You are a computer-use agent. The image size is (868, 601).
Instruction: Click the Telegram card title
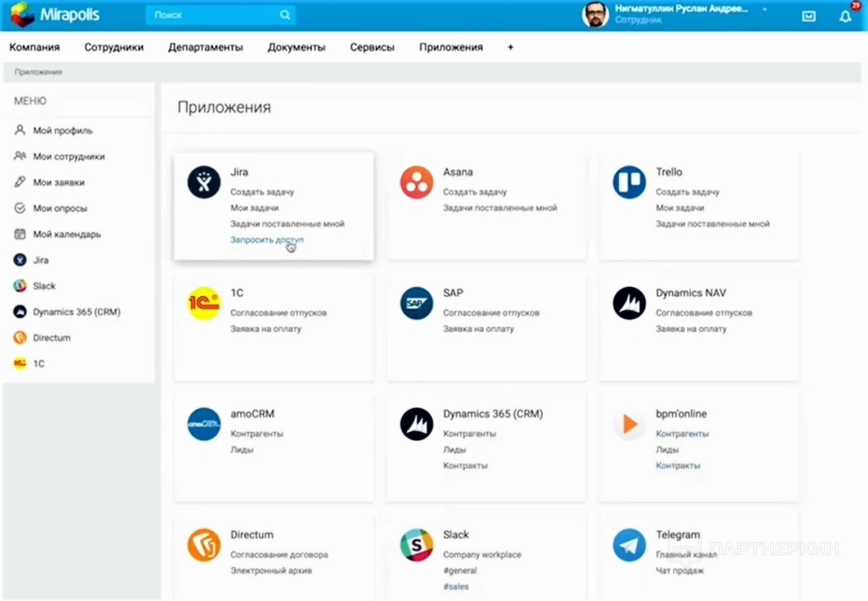(678, 534)
